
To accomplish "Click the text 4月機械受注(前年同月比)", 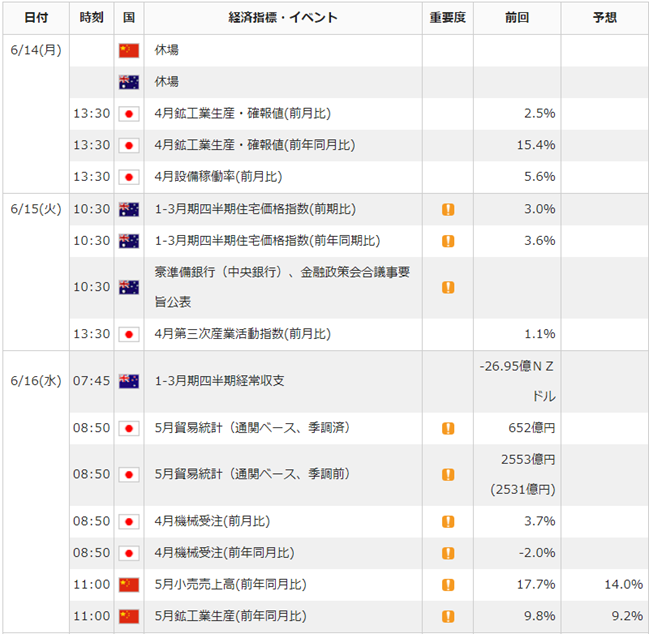I will coord(224,553).
